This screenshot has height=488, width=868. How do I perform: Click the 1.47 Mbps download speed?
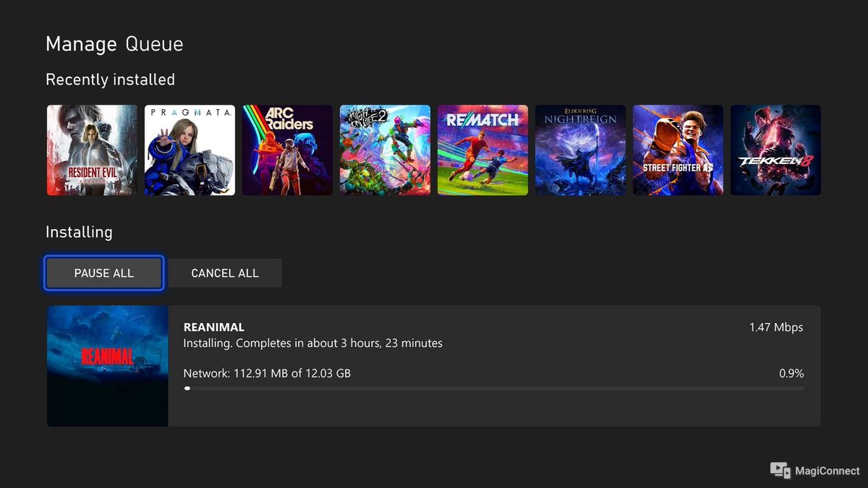point(776,328)
